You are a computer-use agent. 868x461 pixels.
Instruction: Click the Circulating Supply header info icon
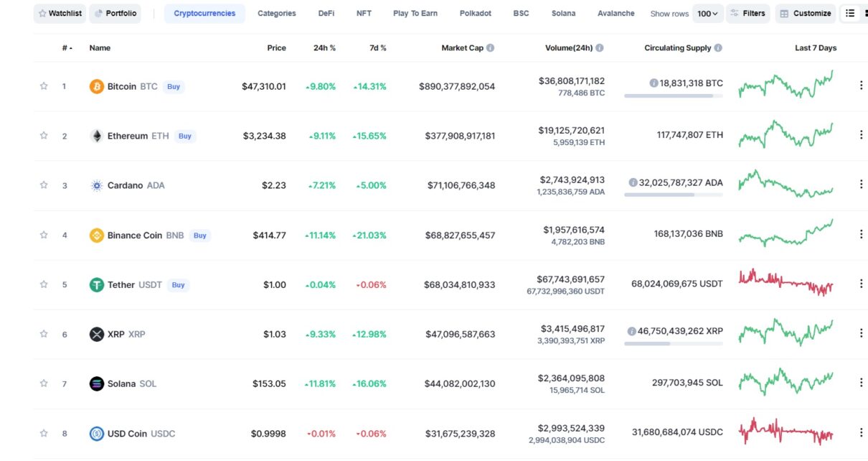pyautogui.click(x=718, y=48)
